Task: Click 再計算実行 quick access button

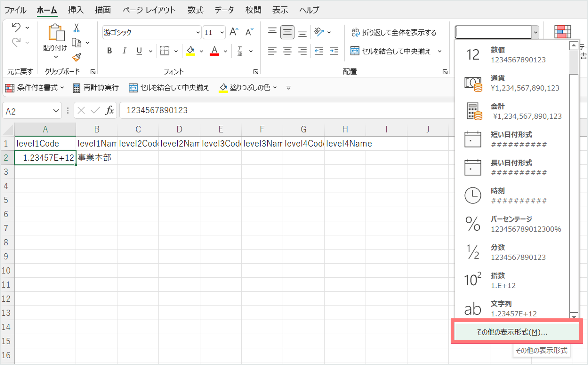Action: (96, 88)
